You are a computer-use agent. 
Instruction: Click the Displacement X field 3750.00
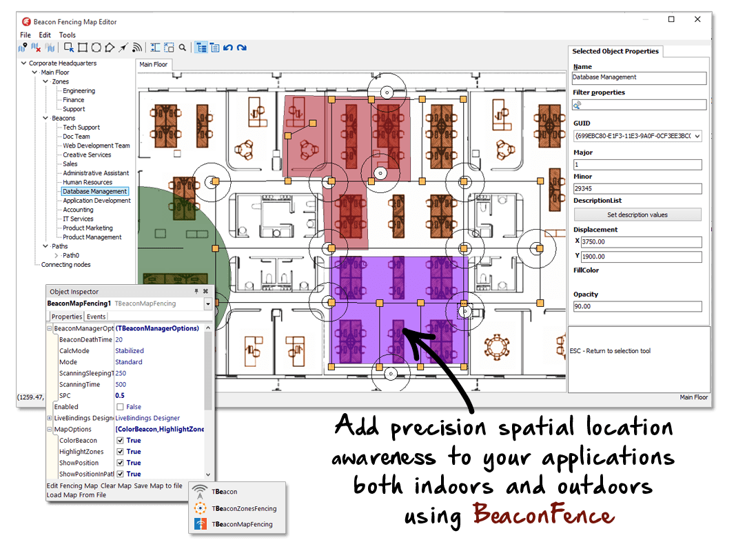tap(641, 241)
